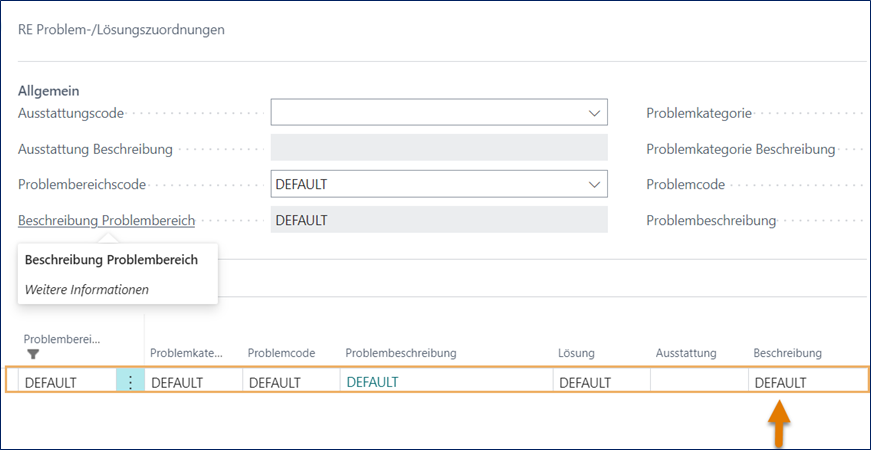Click the Beschreibung Problembereich field label link
Screen dimensions: 871x450
[106, 220]
